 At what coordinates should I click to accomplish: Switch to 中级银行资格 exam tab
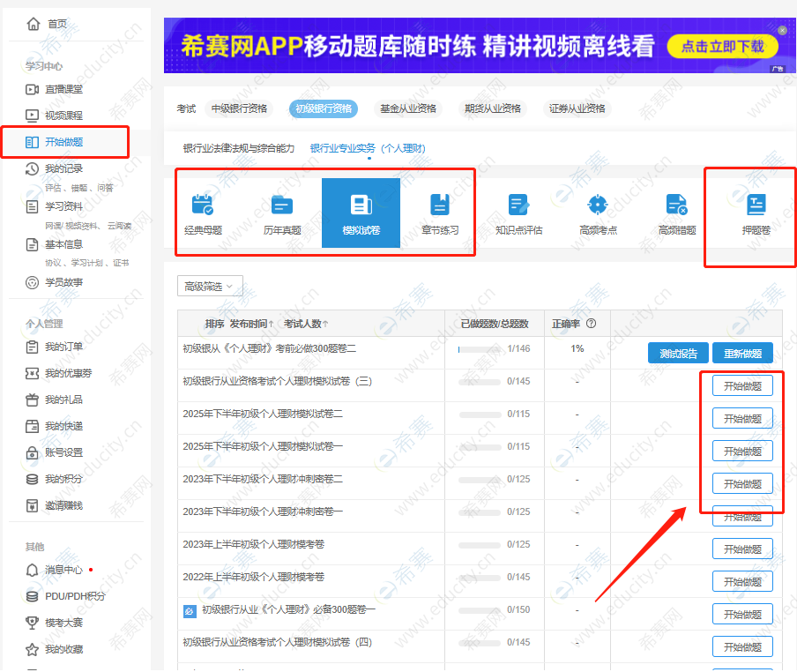click(239, 108)
